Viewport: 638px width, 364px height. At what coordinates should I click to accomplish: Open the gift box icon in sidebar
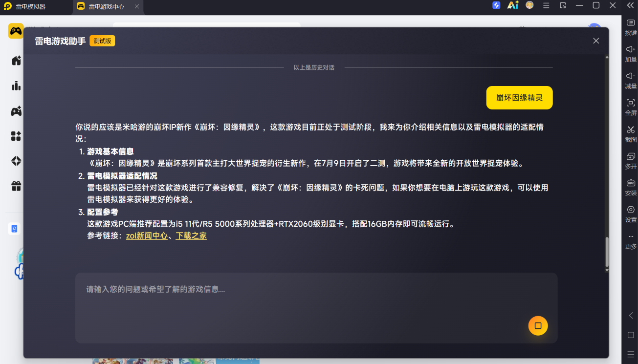(x=16, y=186)
